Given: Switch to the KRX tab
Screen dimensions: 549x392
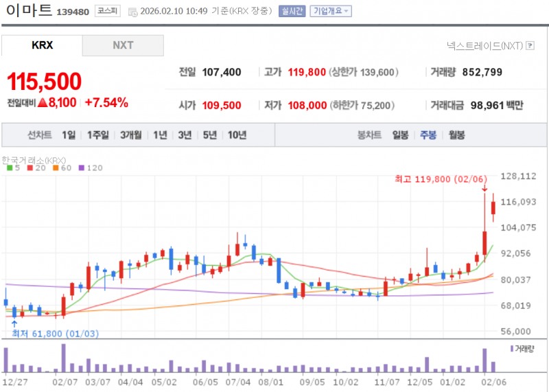Looking at the screenshot, I should point(42,45).
